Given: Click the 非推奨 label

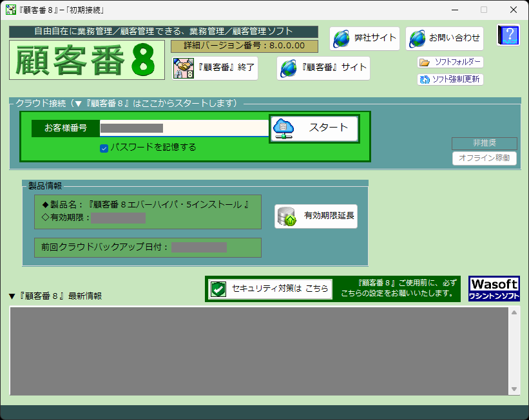Looking at the screenshot, I should tap(484, 144).
